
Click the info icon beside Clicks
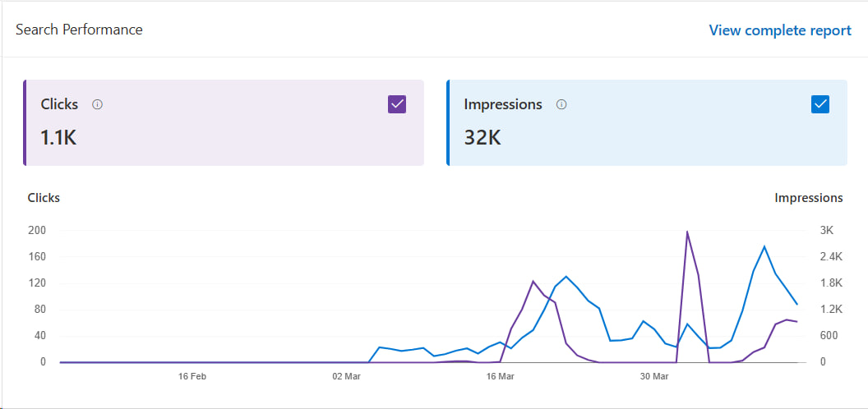tap(98, 104)
